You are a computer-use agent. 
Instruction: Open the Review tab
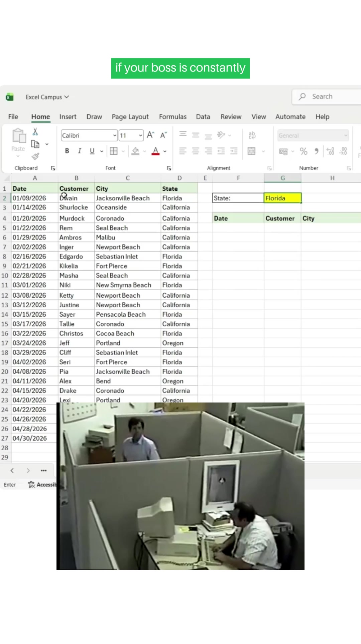[x=231, y=117]
